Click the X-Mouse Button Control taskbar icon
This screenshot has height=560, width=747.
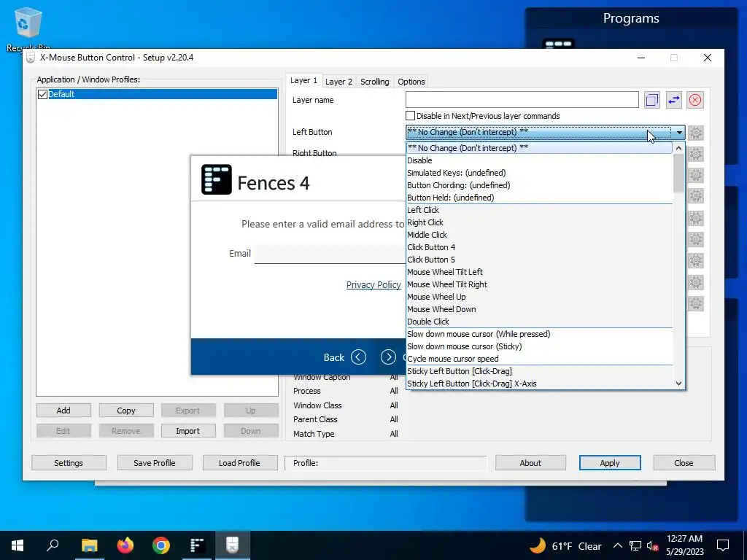233,545
